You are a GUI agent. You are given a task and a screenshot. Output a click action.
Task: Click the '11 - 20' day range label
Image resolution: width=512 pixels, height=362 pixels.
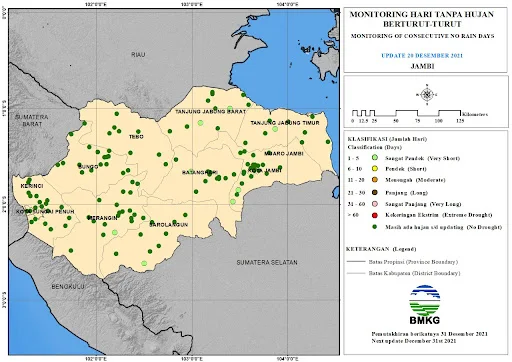click(x=356, y=180)
